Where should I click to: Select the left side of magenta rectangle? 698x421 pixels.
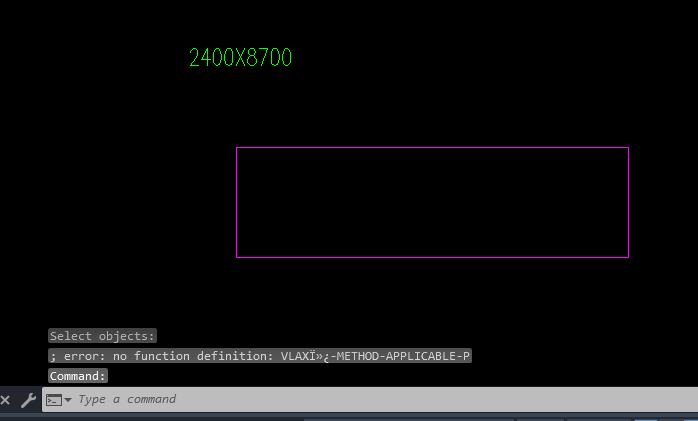pos(237,202)
